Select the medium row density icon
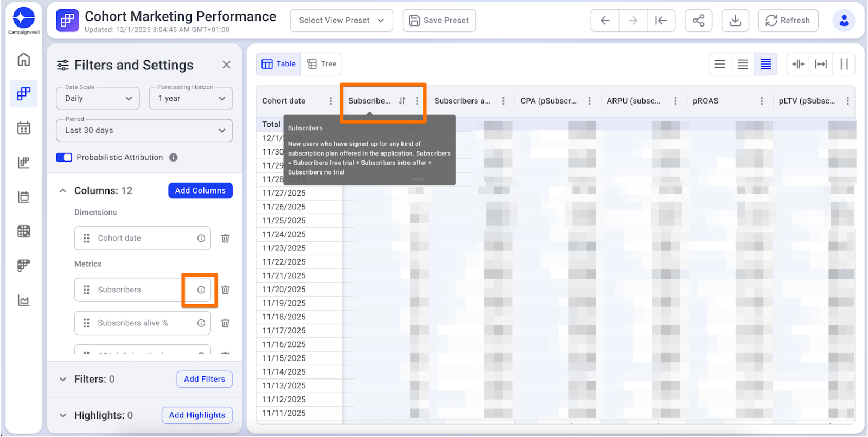Image resolution: width=868 pixels, height=437 pixels. 743,64
